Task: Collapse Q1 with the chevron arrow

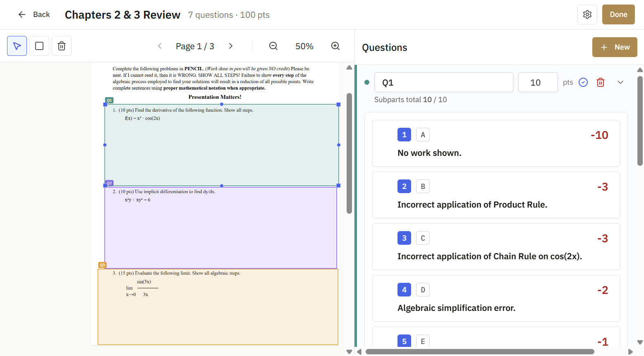Action: click(x=620, y=82)
